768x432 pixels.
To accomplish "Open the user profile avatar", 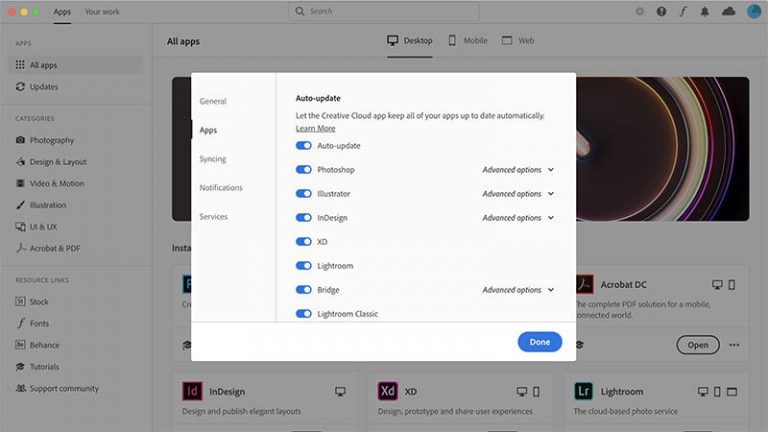I will 754,11.
